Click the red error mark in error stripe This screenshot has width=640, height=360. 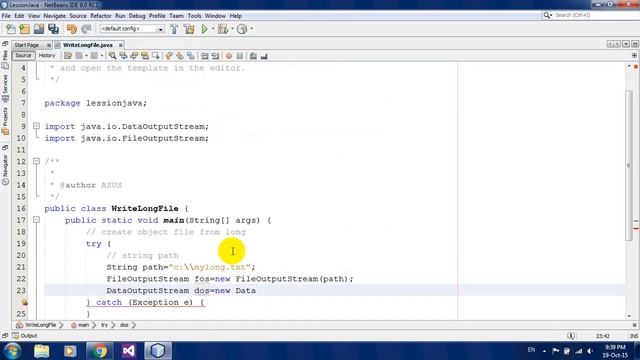pos(636,228)
